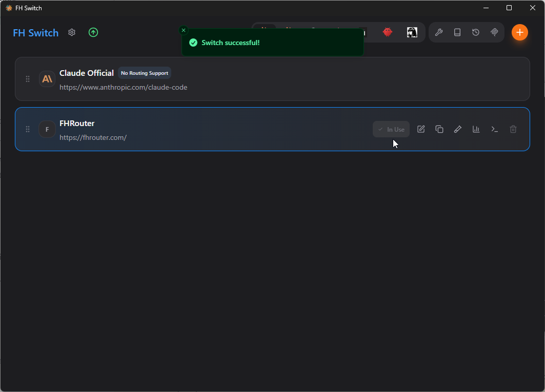Open settings via the gear icon
545x392 pixels.
coord(72,32)
